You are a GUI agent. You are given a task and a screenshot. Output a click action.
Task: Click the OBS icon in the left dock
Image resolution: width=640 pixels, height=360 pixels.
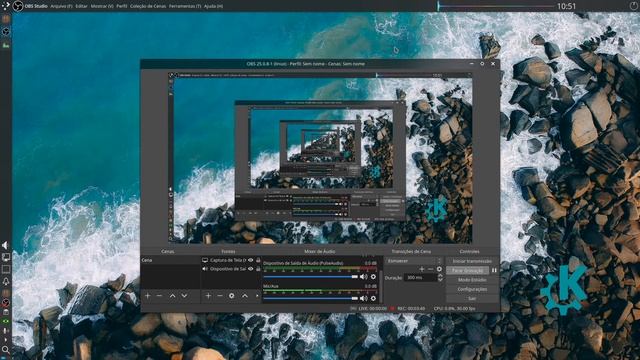[6, 31]
